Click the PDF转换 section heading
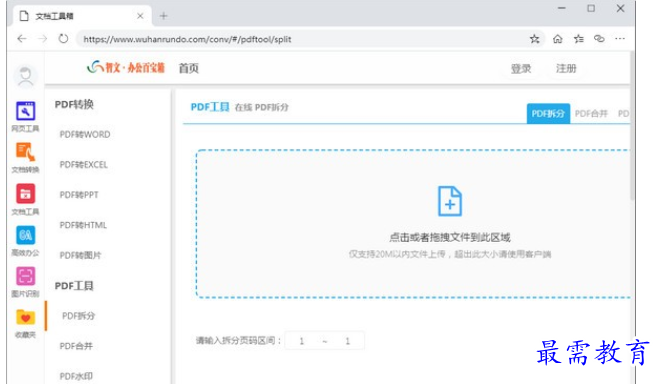The height and width of the screenshot is (384, 658). [74, 104]
